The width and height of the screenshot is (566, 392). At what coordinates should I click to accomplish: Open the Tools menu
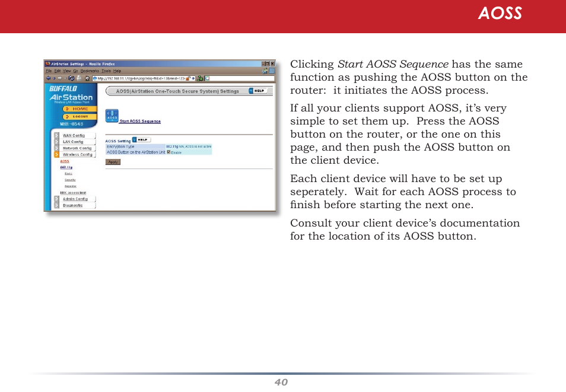(106, 71)
